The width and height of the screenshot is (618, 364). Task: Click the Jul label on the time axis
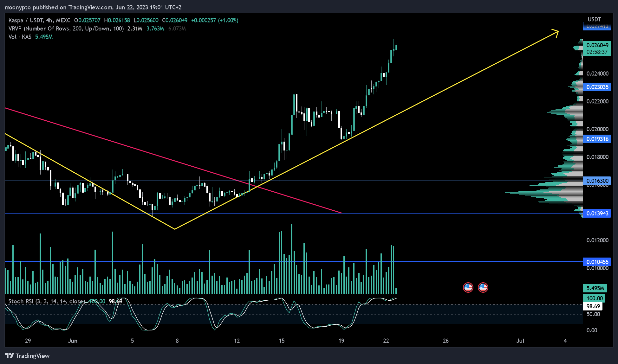[x=520, y=341]
